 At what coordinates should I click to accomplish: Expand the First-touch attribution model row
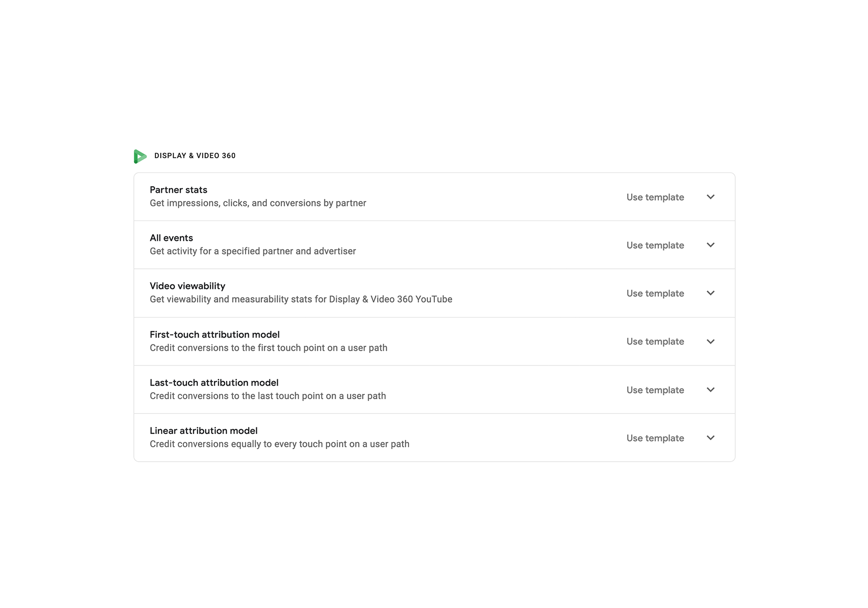click(710, 341)
